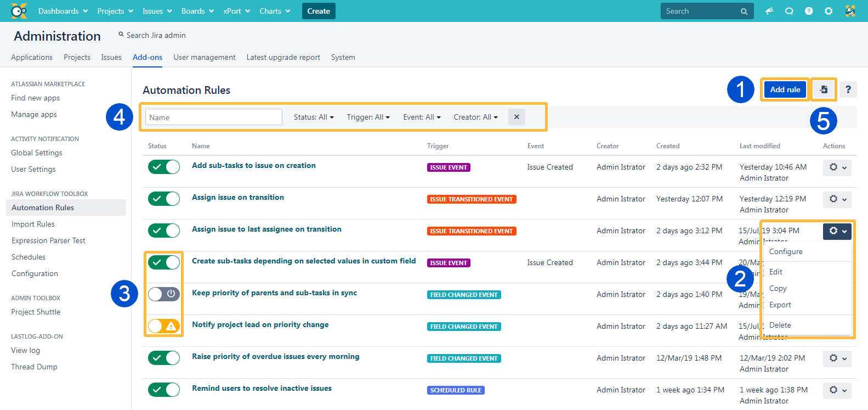Expand the Status: All filter
The image size is (868, 410).
[x=314, y=117]
